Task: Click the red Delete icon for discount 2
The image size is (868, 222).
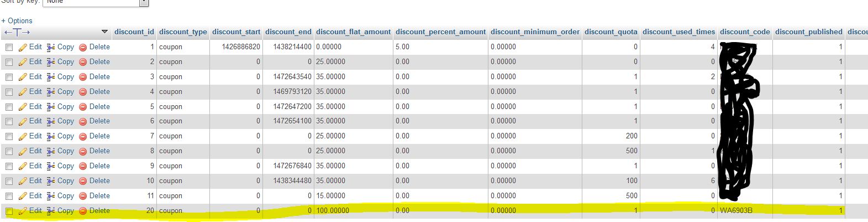Action: click(x=83, y=62)
